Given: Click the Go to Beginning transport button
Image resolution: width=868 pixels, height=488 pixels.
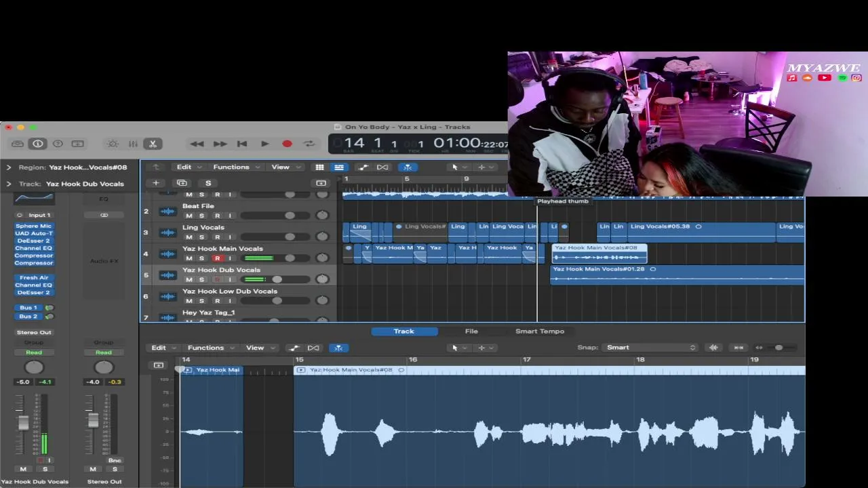Looking at the screenshot, I should (x=242, y=144).
